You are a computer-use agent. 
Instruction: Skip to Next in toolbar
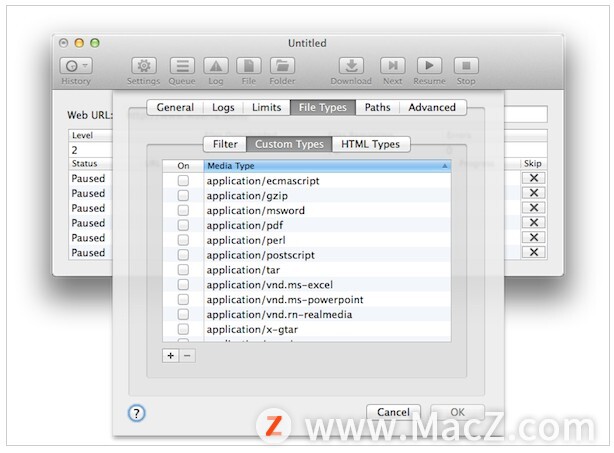393,66
